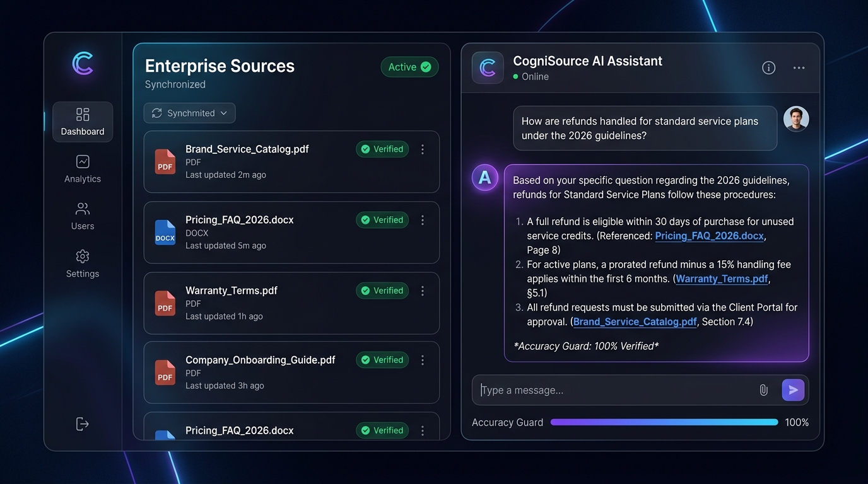Click the "CogniSource AI Assistant" title
The image size is (868, 484).
click(x=588, y=61)
